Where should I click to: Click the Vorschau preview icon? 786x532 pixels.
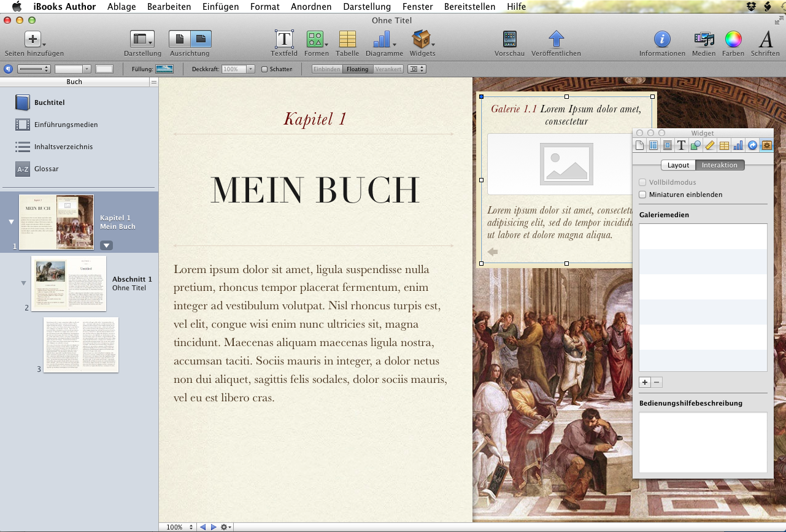(509, 40)
